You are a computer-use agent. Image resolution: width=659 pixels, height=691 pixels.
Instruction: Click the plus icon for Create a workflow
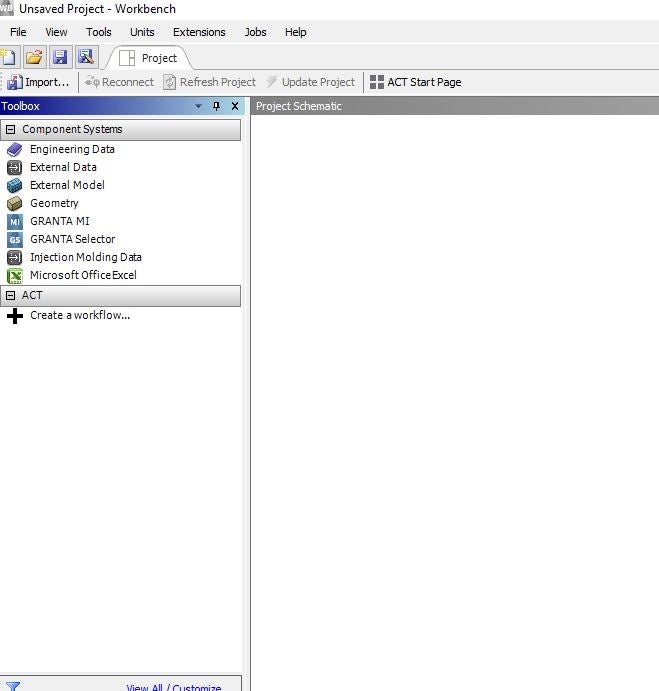15,316
